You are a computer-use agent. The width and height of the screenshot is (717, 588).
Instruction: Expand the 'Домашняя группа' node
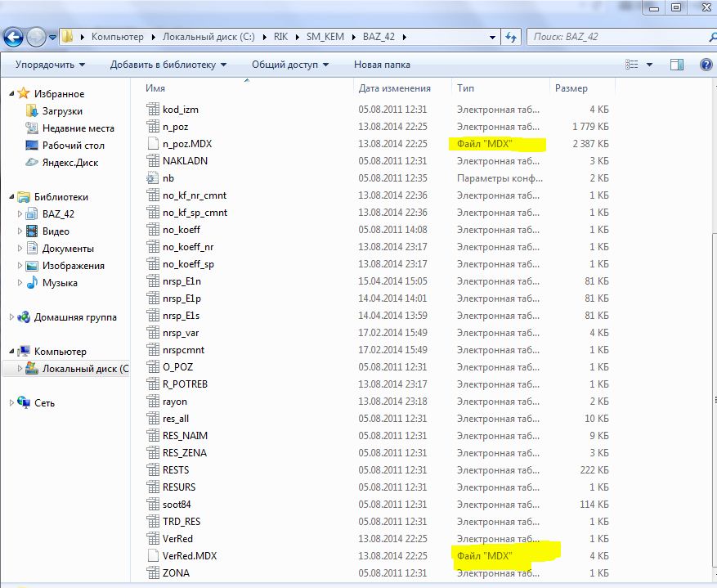pos(12,316)
